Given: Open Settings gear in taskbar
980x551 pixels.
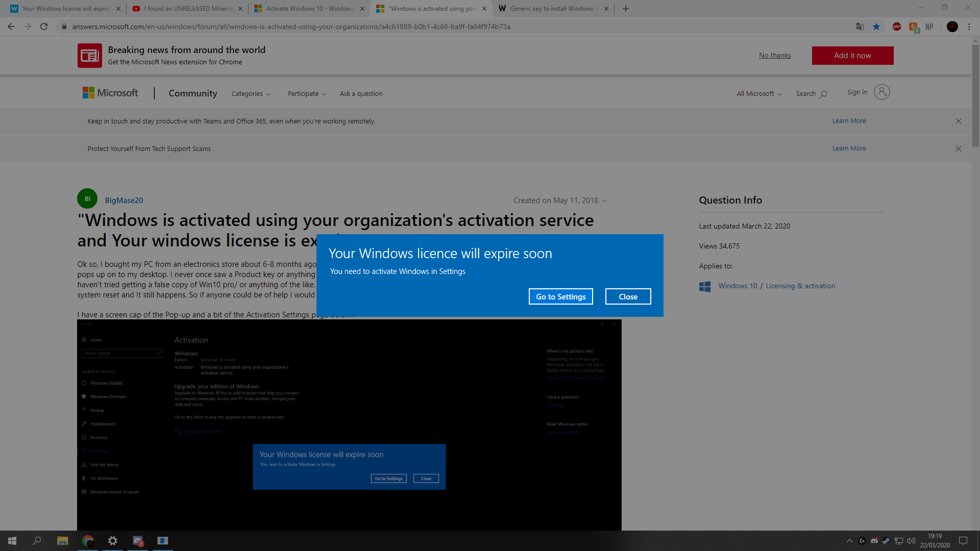Looking at the screenshot, I should click(x=113, y=541).
